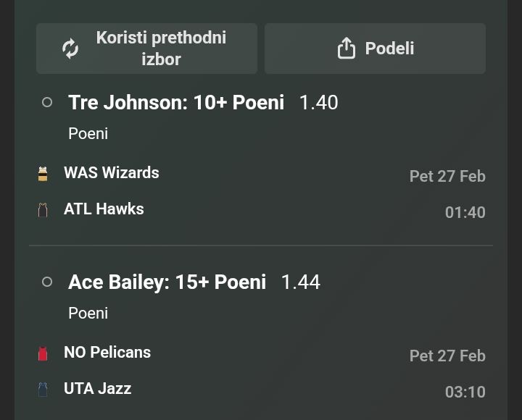Click the share upload icon
This screenshot has width=522, height=420.
point(347,49)
